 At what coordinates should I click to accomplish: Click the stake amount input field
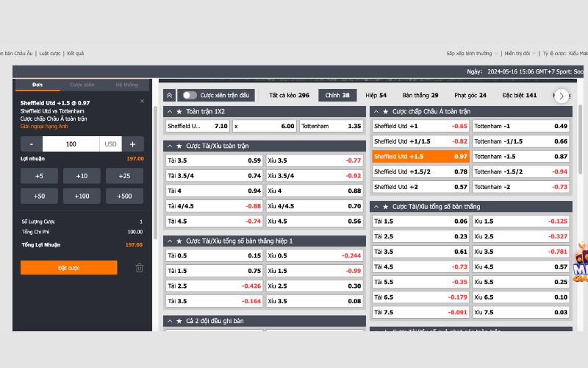coord(71,144)
